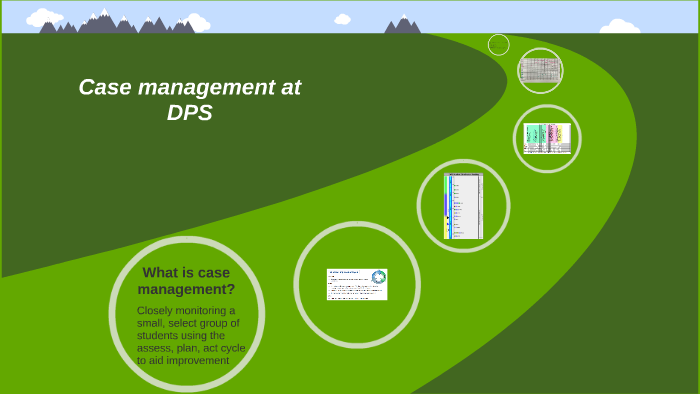700x394 pixels.
Task: Select the 'Case management at DPS' title
Action: coord(190,100)
